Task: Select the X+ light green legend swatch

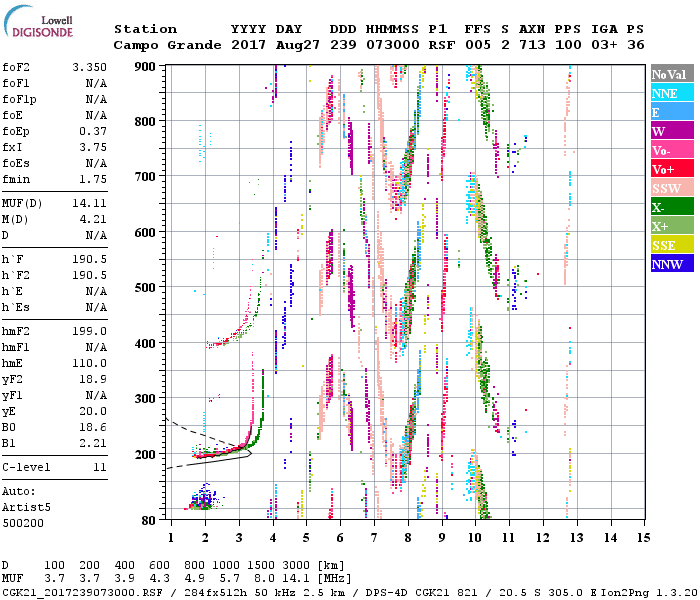Action: click(672, 225)
